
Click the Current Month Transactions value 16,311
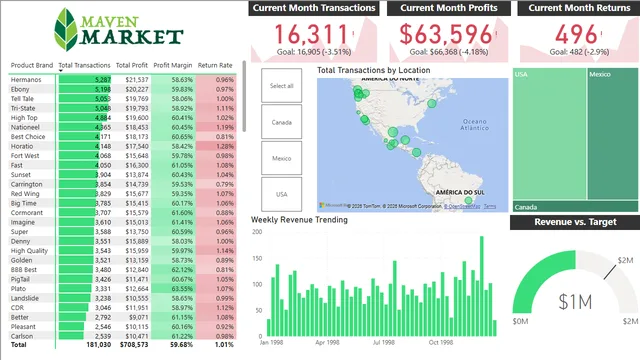tap(311, 34)
